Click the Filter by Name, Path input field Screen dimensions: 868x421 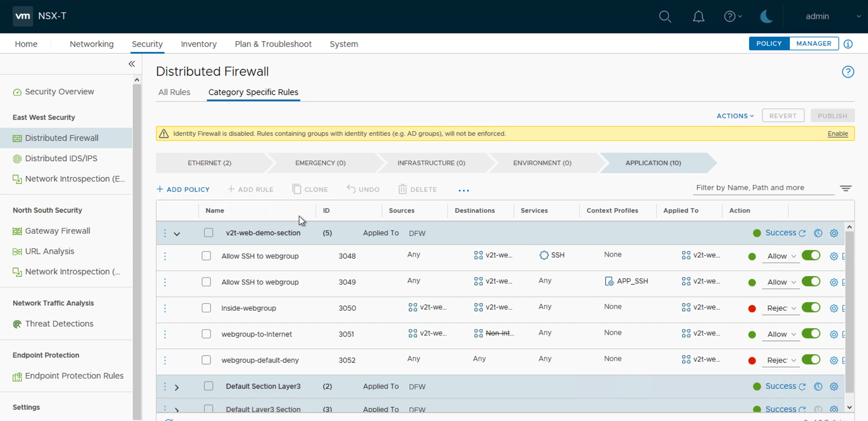(x=763, y=188)
